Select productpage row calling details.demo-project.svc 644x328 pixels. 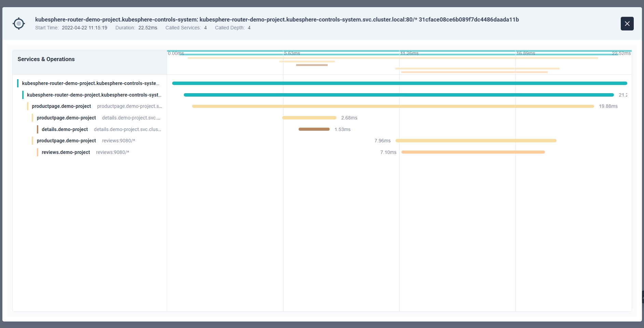[x=98, y=118]
